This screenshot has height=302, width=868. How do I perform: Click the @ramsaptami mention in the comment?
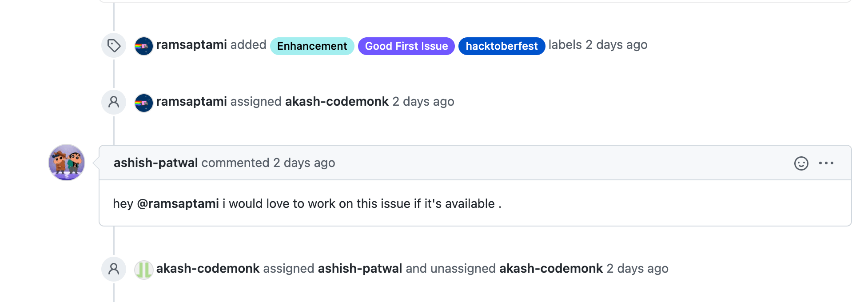pos(178,204)
